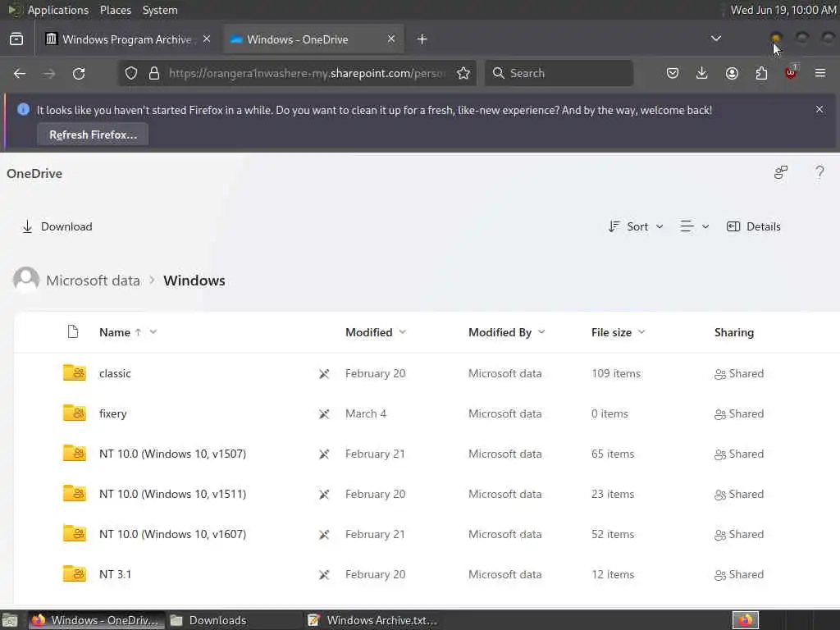Open the Pocket save icon
Viewport: 840px width, 630px height.
pyautogui.click(x=673, y=73)
